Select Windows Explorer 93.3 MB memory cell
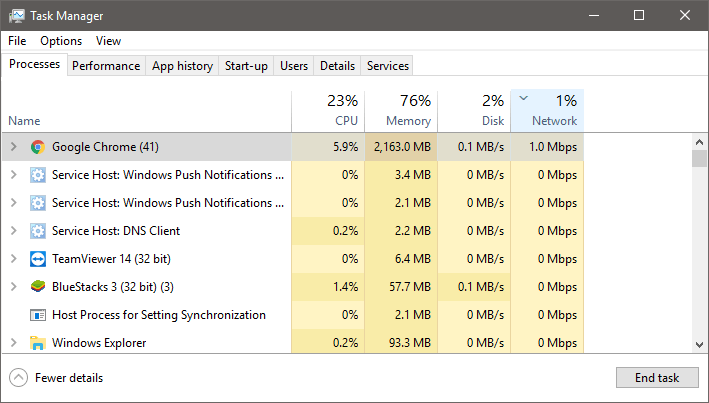709x403 pixels. pyautogui.click(x=401, y=343)
